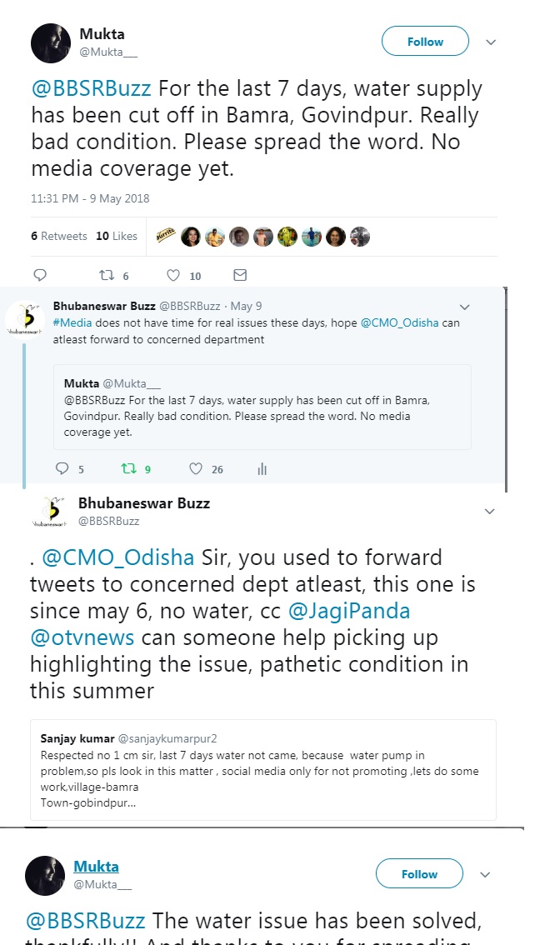Open Bhubaneswar Buzz logo avatar in reply
Image resolution: width=560 pixels, height=945 pixels.
click(x=25, y=320)
